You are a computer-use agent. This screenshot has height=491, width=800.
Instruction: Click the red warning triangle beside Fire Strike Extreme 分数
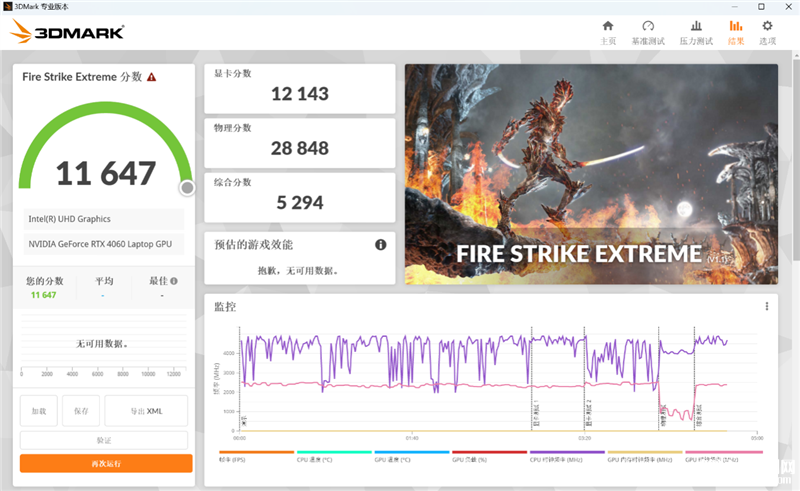(x=152, y=77)
